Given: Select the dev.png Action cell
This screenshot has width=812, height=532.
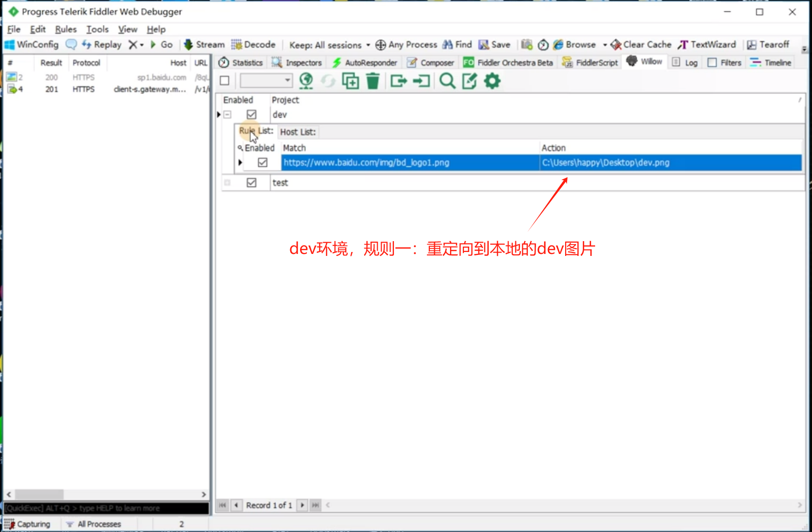Looking at the screenshot, I should pyautogui.click(x=671, y=162).
